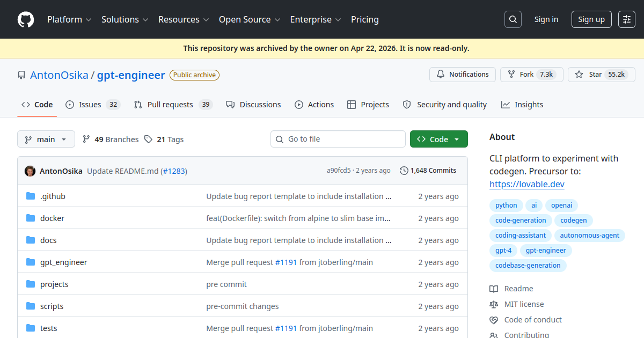The image size is (644, 338).
Task: Select the gpt-4 topic tag
Action: pos(503,251)
